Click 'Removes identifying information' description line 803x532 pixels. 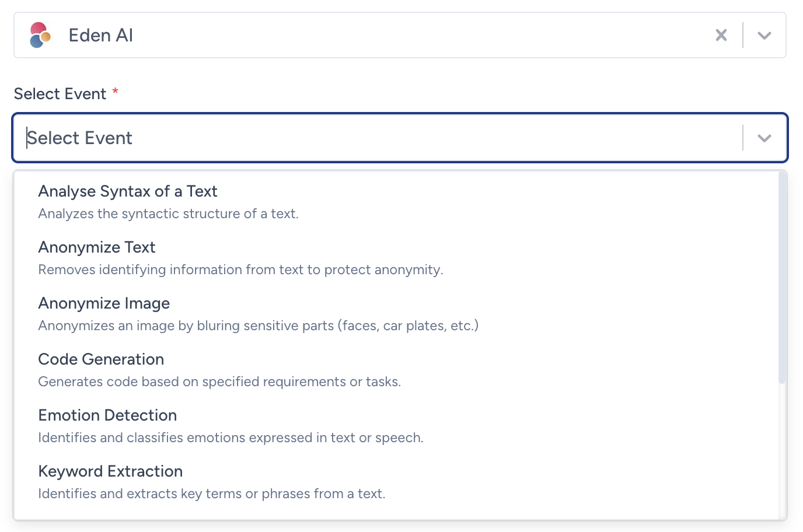240,269
